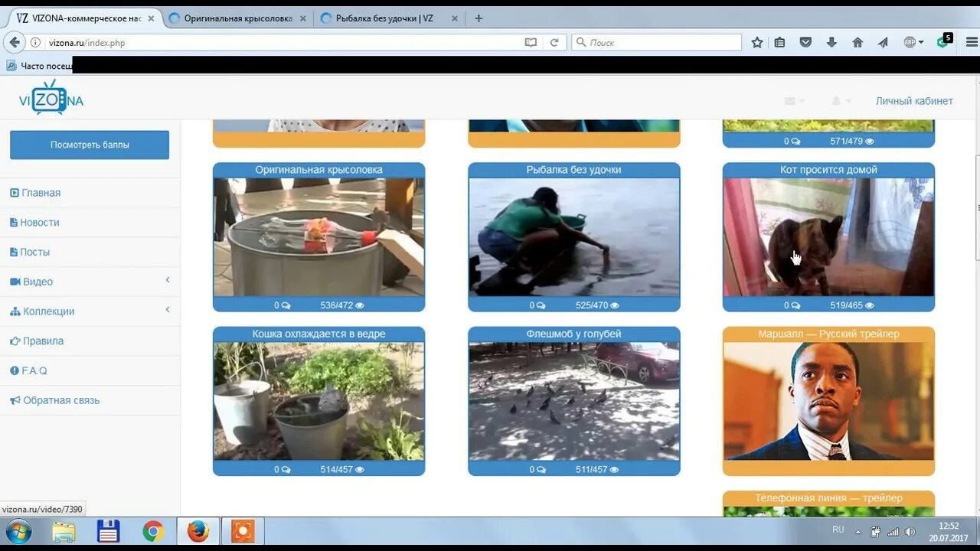Open Кот просится домой video thumbnail
Viewport: 980px width, 551px height.
coord(828,237)
